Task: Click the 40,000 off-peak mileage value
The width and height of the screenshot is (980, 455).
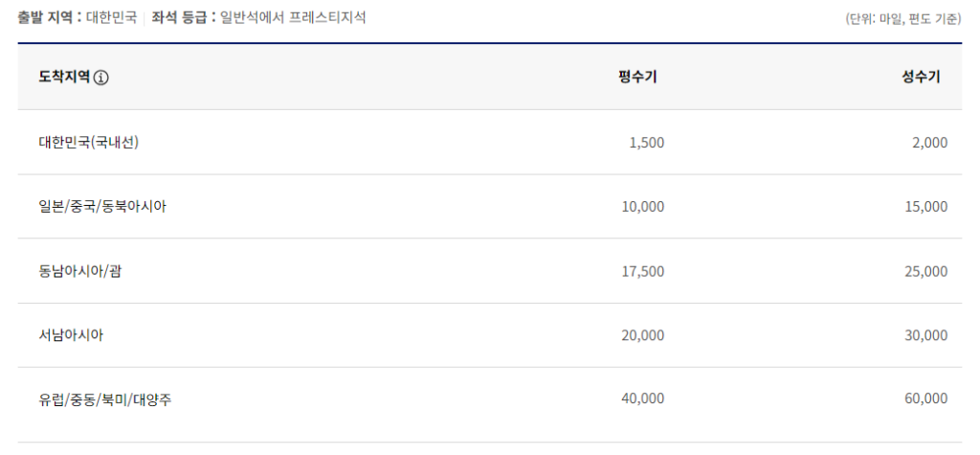Action: (642, 399)
